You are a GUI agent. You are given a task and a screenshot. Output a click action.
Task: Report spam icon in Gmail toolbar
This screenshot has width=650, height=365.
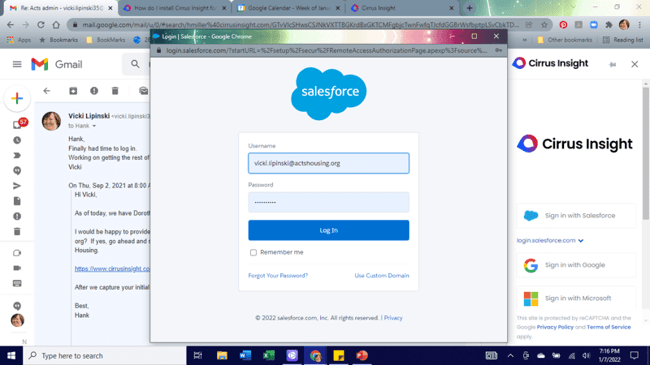(x=94, y=91)
